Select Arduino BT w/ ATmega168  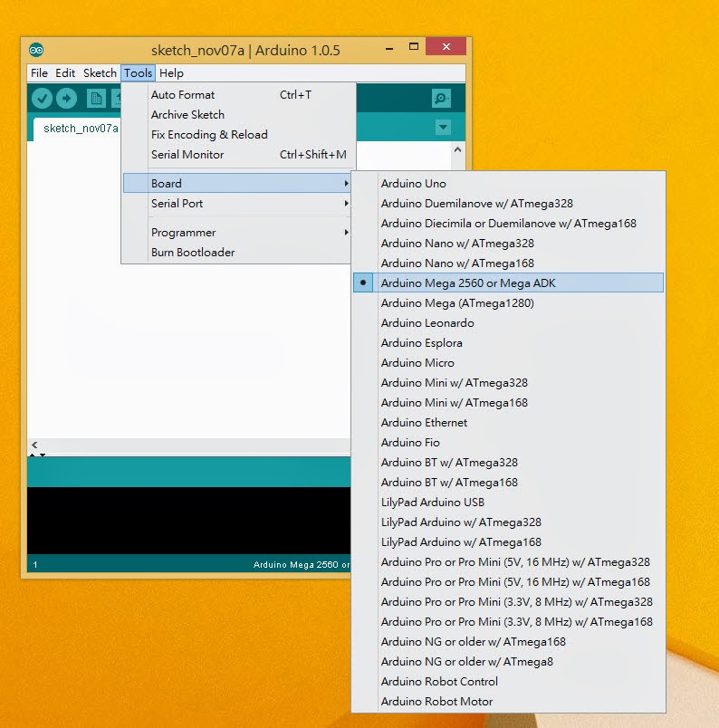(508, 483)
